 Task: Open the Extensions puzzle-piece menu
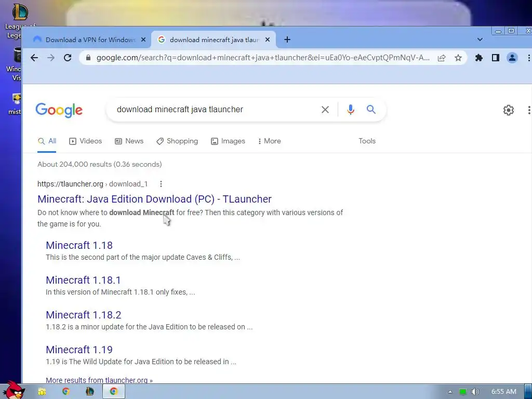click(478, 58)
